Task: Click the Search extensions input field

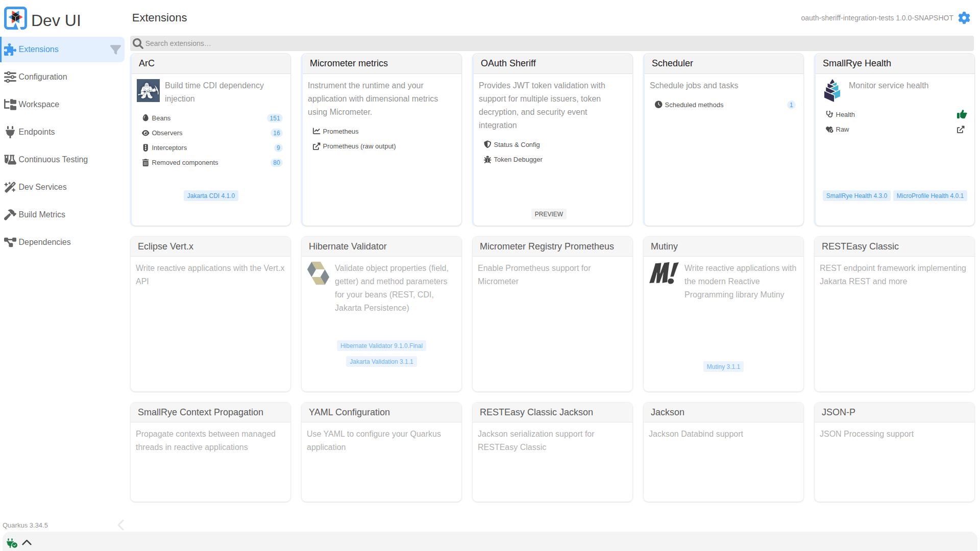Action: coord(551,43)
